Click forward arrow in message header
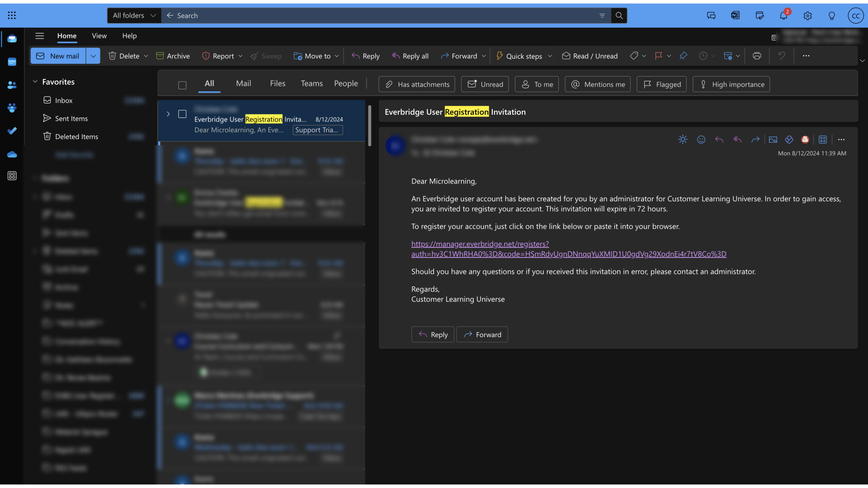The image size is (868, 488). (755, 140)
